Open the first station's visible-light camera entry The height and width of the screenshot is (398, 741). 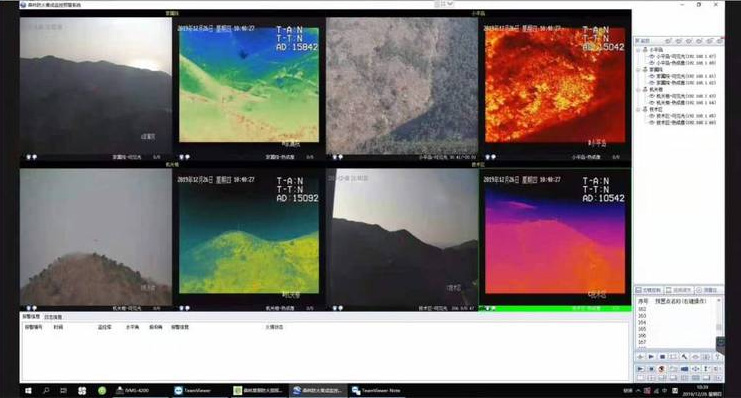[683, 56]
